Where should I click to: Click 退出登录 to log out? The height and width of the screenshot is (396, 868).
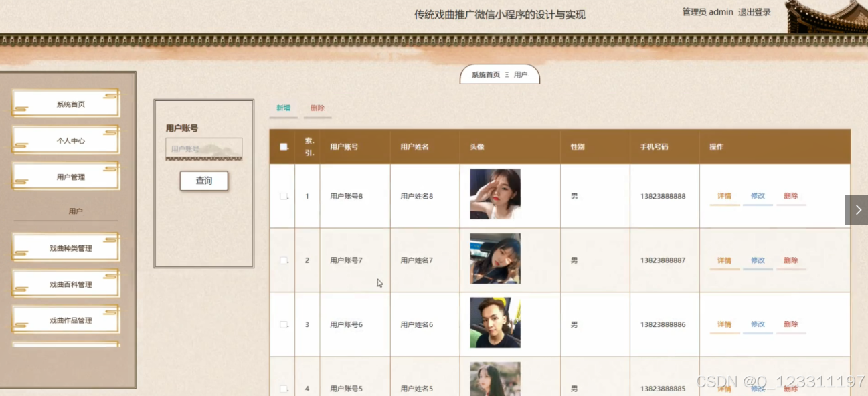tap(754, 12)
